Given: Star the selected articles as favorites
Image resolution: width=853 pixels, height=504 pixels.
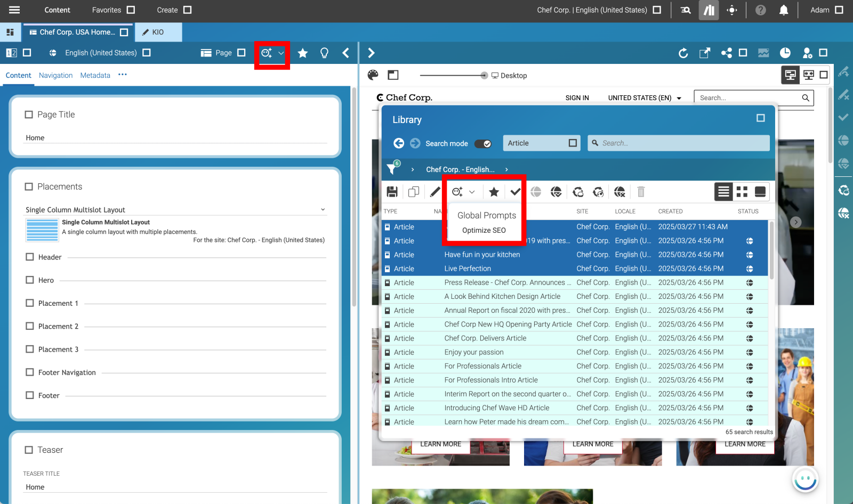Looking at the screenshot, I should pos(494,191).
